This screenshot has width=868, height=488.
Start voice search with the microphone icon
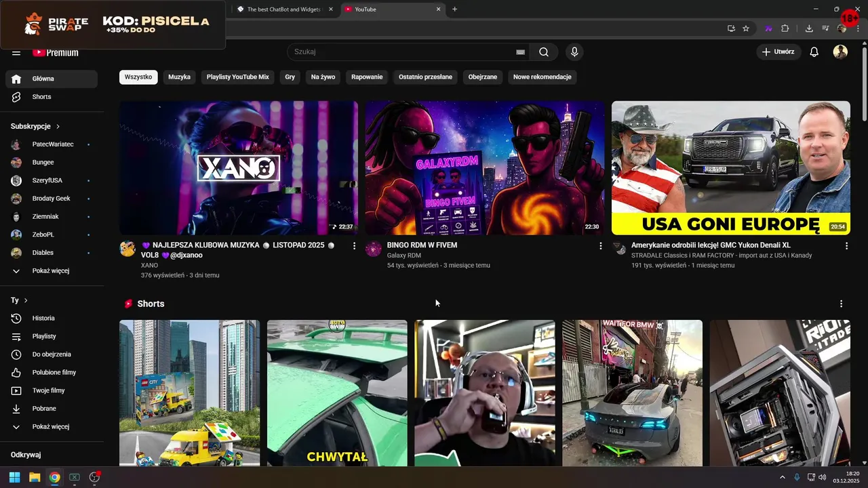[574, 52]
